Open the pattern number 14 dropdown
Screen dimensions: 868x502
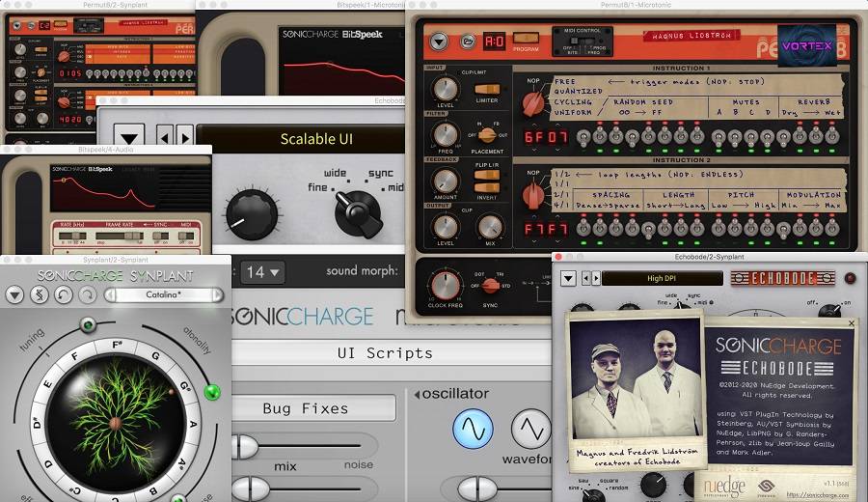tap(262, 272)
